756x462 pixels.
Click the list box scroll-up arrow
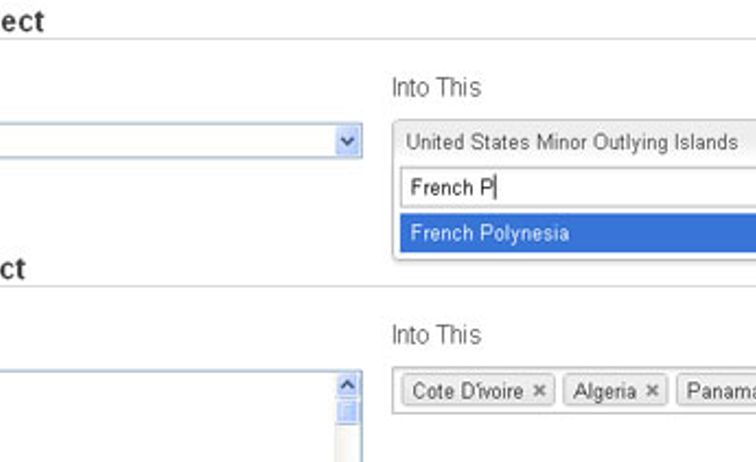(348, 385)
